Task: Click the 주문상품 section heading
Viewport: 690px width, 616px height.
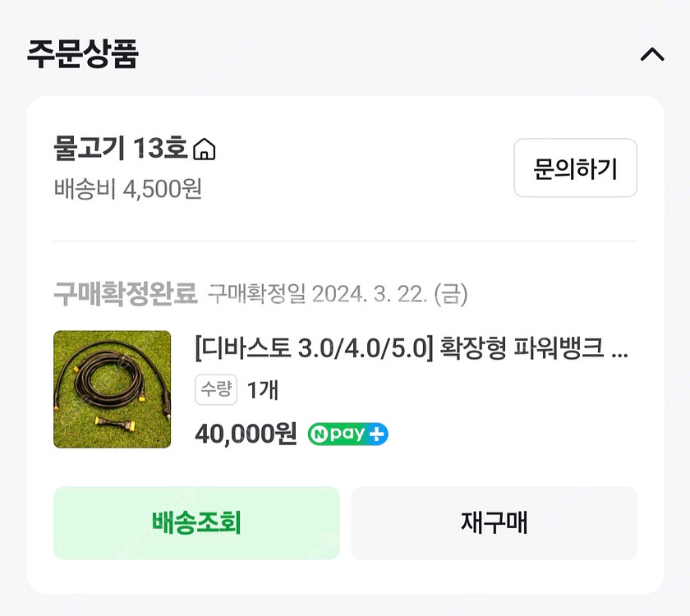Action: click(82, 54)
